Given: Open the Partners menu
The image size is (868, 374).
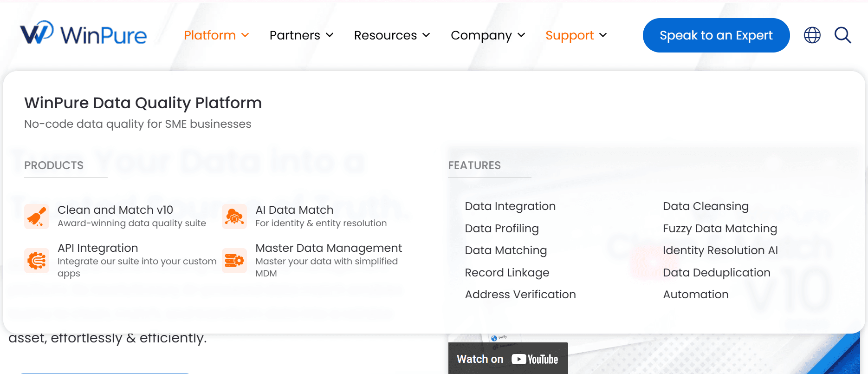Looking at the screenshot, I should click(295, 35).
